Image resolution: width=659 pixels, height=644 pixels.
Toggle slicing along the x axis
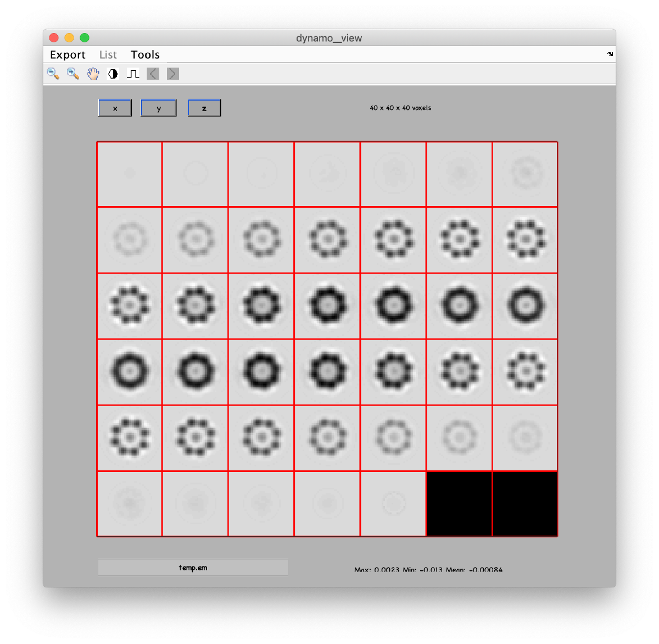(115, 108)
